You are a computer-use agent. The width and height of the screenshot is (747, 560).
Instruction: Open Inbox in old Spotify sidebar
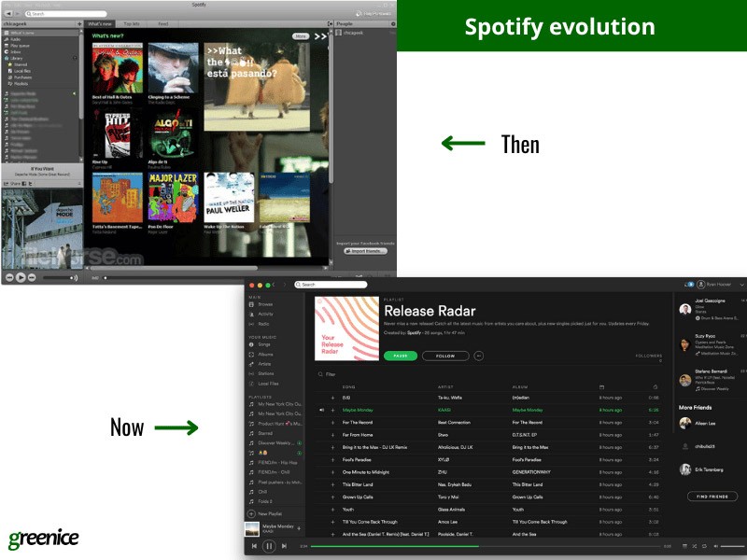click(15, 51)
